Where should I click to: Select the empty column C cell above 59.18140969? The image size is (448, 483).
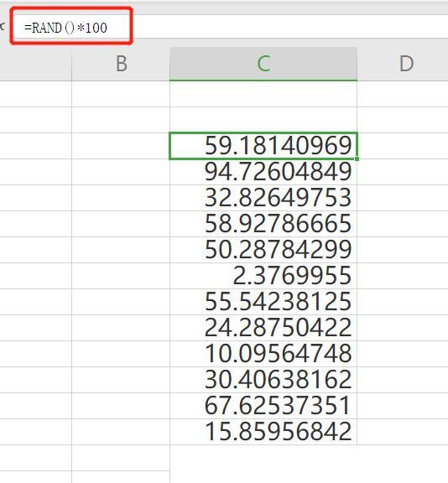tap(263, 120)
